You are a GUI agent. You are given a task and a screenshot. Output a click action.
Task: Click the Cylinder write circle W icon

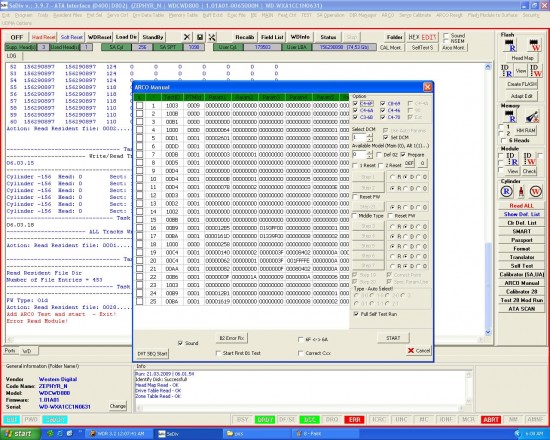click(x=536, y=192)
